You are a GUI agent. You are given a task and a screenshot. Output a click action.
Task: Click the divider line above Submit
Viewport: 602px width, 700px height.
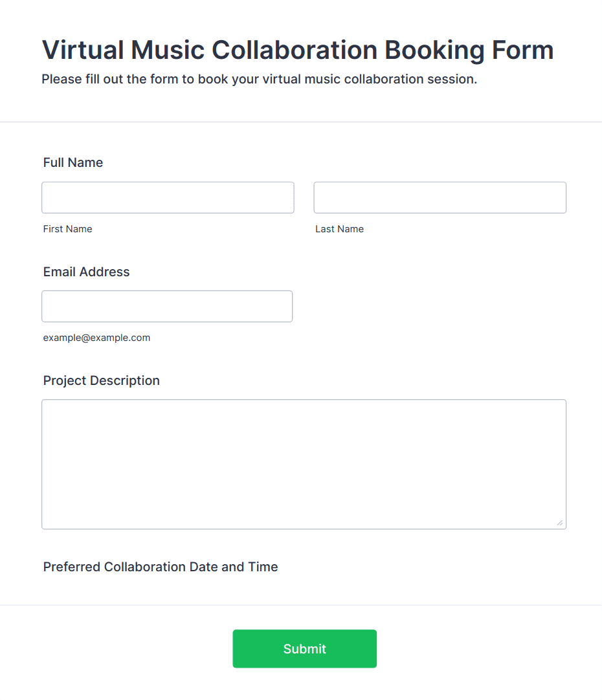point(301,605)
